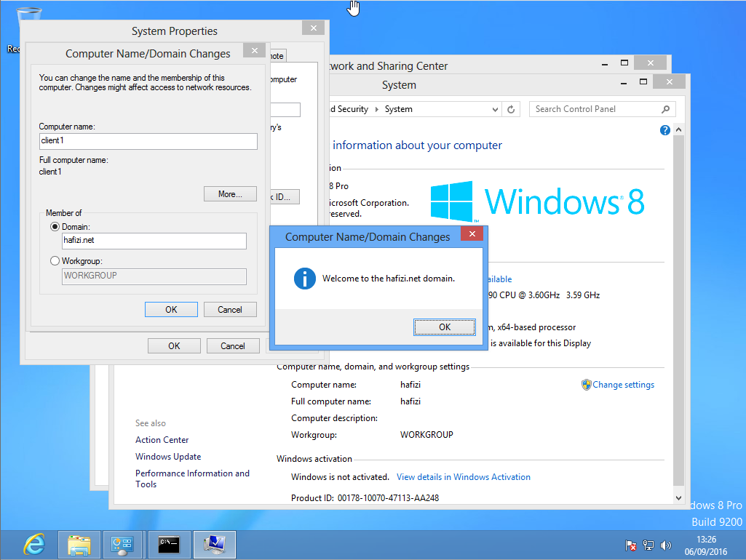Open the Command Prompt taskbar icon

click(x=169, y=544)
